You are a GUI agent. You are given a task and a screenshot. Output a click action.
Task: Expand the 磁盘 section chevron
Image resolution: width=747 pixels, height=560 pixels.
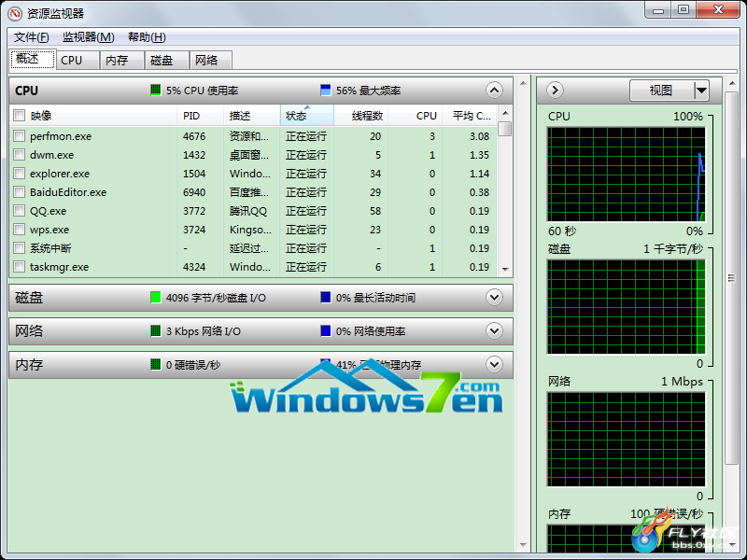(x=494, y=298)
